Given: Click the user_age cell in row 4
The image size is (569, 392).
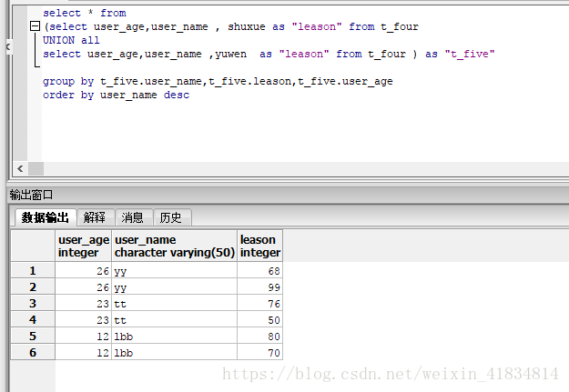Looking at the screenshot, I should coord(84,319).
